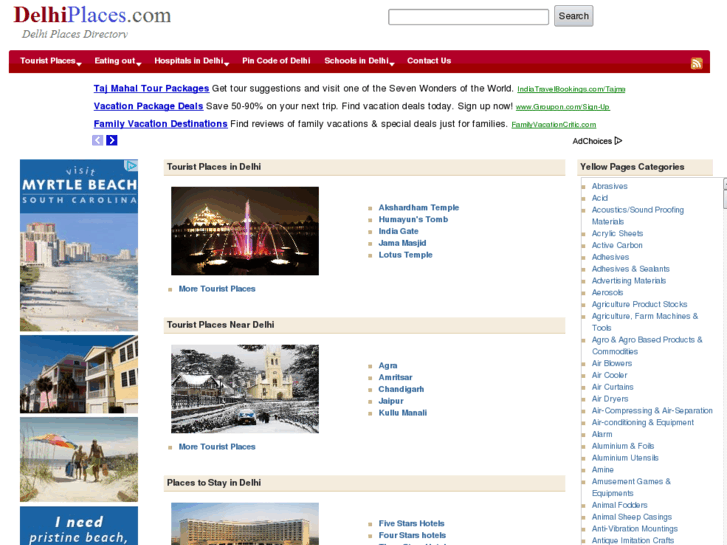
Task: Open Akshardham Temple link
Action: coord(419,207)
